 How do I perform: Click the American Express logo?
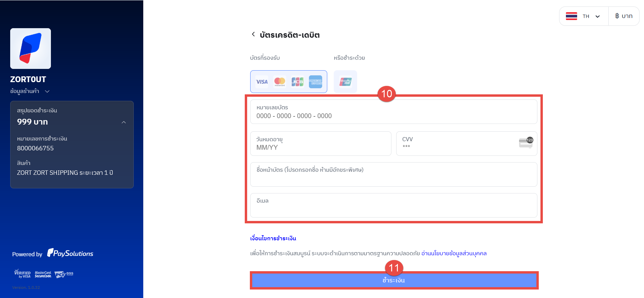click(315, 82)
